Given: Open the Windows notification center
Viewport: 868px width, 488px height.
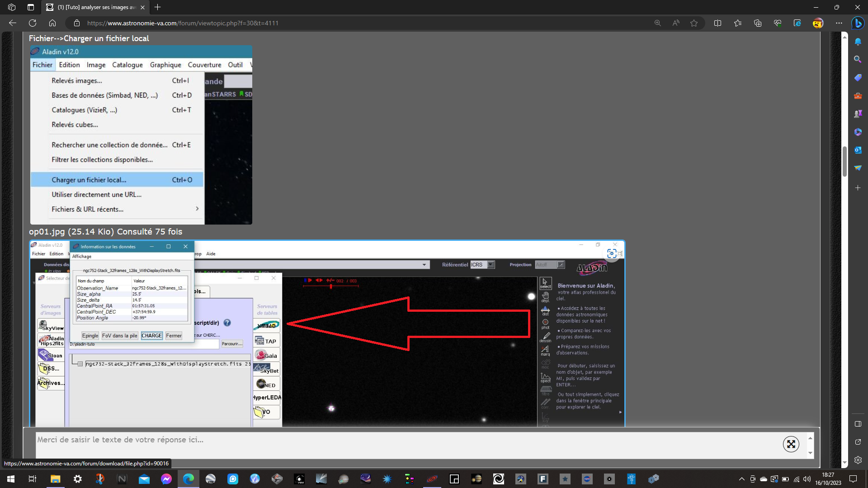Looking at the screenshot, I should click(853, 479).
